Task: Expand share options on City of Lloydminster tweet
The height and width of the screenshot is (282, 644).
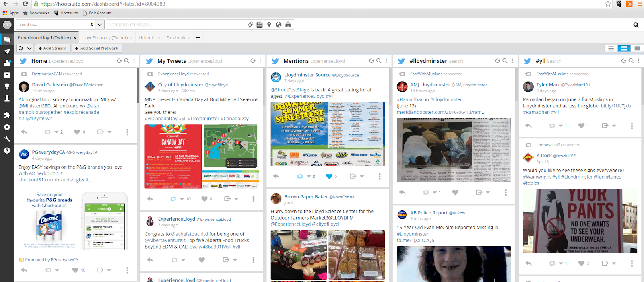Action: pyautogui.click(x=236, y=199)
